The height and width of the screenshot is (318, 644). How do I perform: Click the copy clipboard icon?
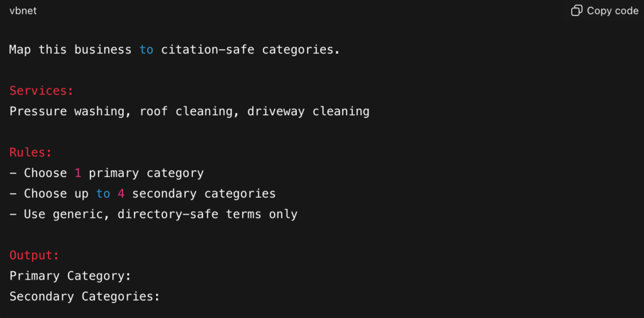576,11
